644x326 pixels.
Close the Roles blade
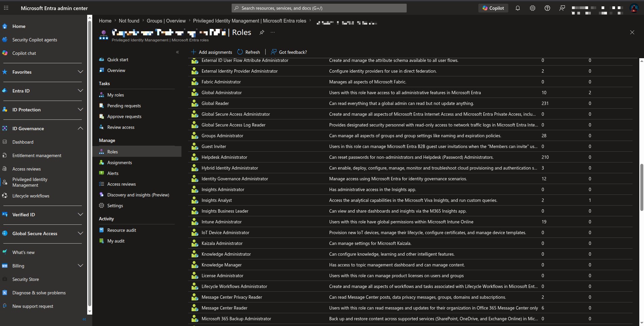(x=632, y=32)
